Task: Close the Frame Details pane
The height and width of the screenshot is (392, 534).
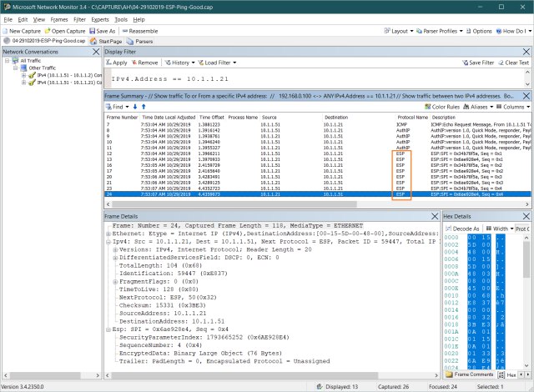Action: tap(435, 216)
